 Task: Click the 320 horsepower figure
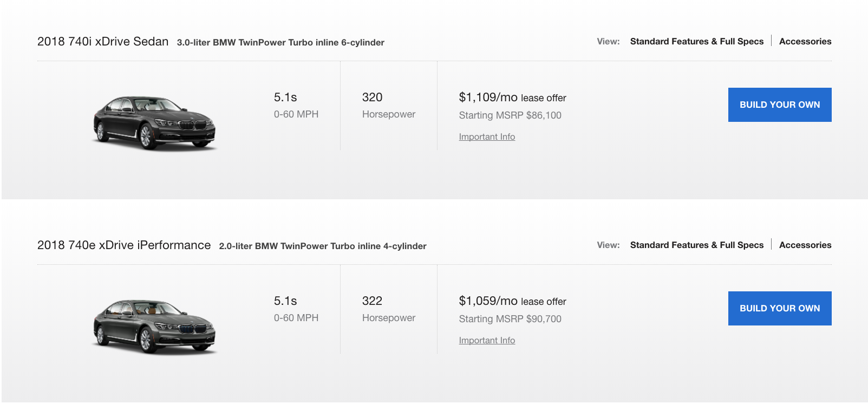pos(372,97)
